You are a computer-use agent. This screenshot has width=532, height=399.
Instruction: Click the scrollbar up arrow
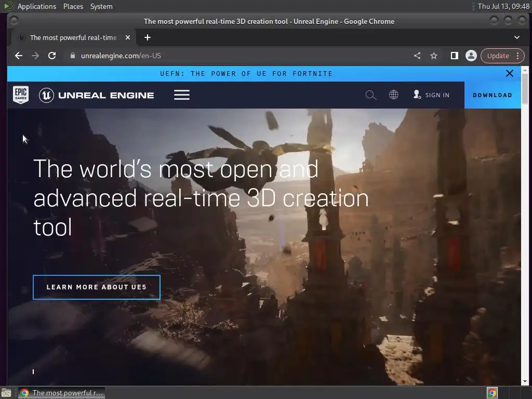point(525,70)
